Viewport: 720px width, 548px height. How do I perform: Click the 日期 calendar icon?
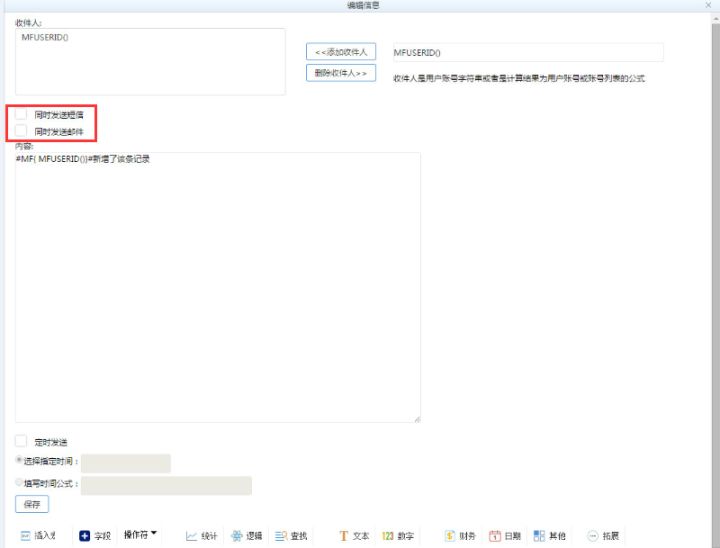tap(495, 536)
